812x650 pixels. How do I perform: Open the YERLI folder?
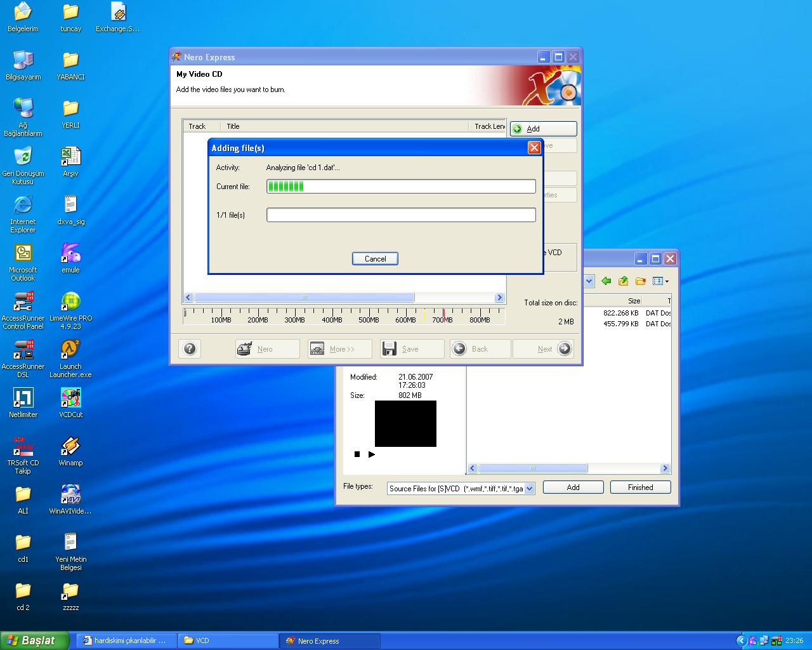70,113
